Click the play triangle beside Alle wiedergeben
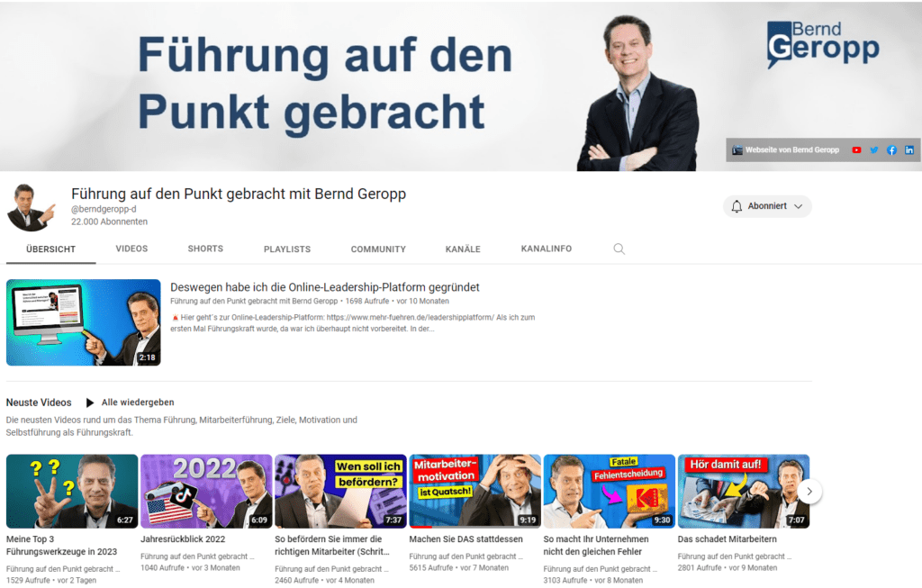This screenshot has width=922, height=588. pyautogui.click(x=90, y=403)
